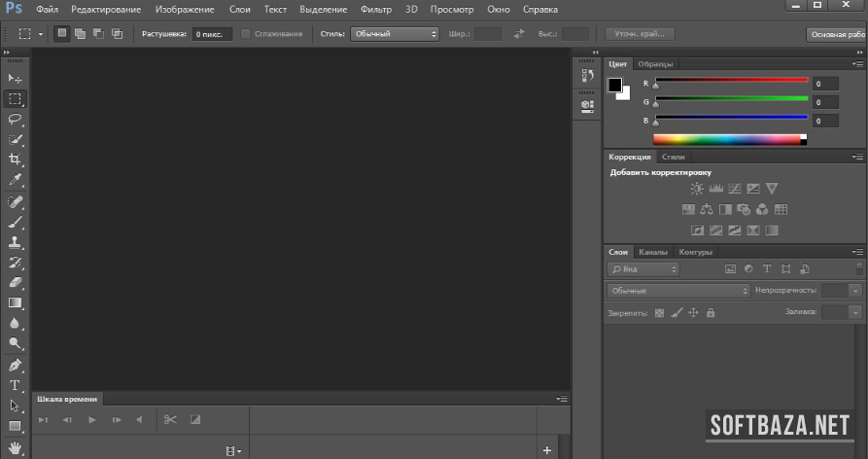Open the Стиль dropdown set to Обычный

pos(393,34)
